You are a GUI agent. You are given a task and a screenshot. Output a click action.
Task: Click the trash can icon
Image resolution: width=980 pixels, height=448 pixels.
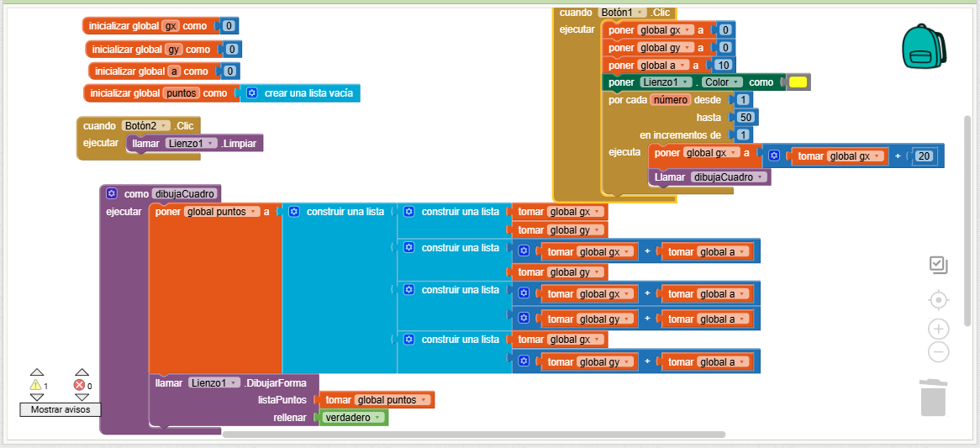tap(933, 398)
